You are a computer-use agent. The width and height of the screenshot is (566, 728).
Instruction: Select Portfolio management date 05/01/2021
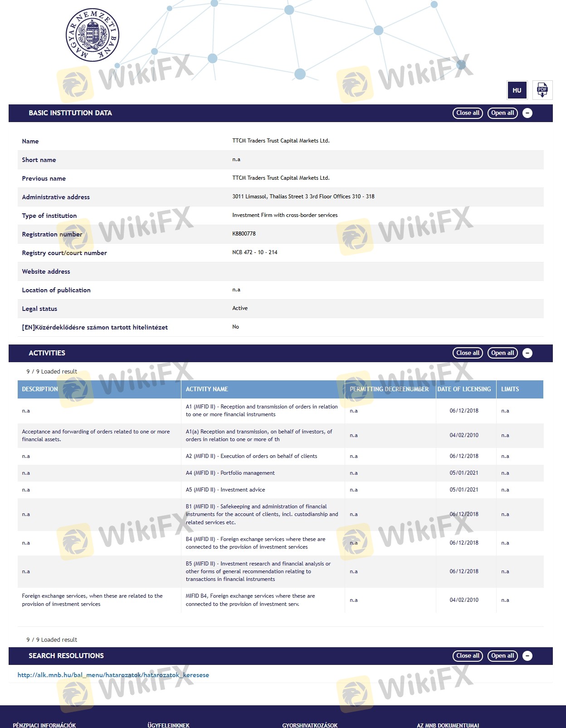[x=464, y=473]
